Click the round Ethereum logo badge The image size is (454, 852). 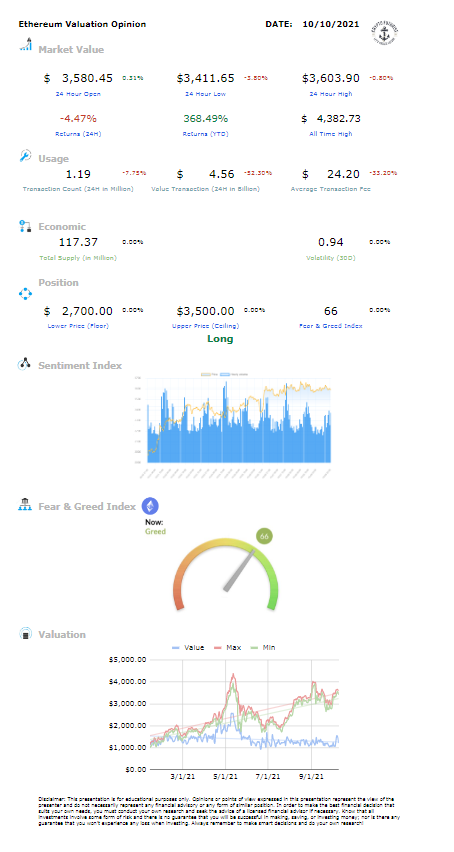click(x=150, y=506)
